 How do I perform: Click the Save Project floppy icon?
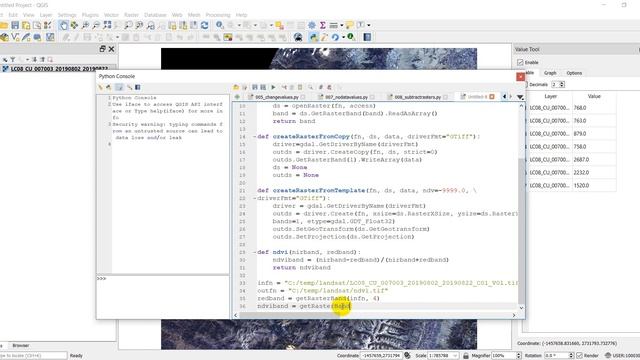tap(15, 25)
